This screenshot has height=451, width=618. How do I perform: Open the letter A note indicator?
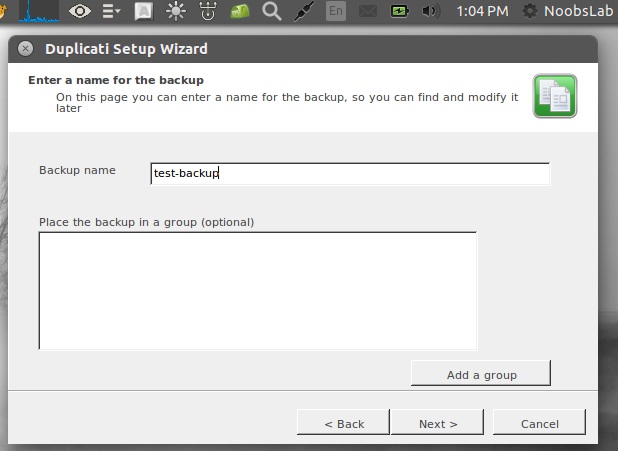(x=143, y=11)
